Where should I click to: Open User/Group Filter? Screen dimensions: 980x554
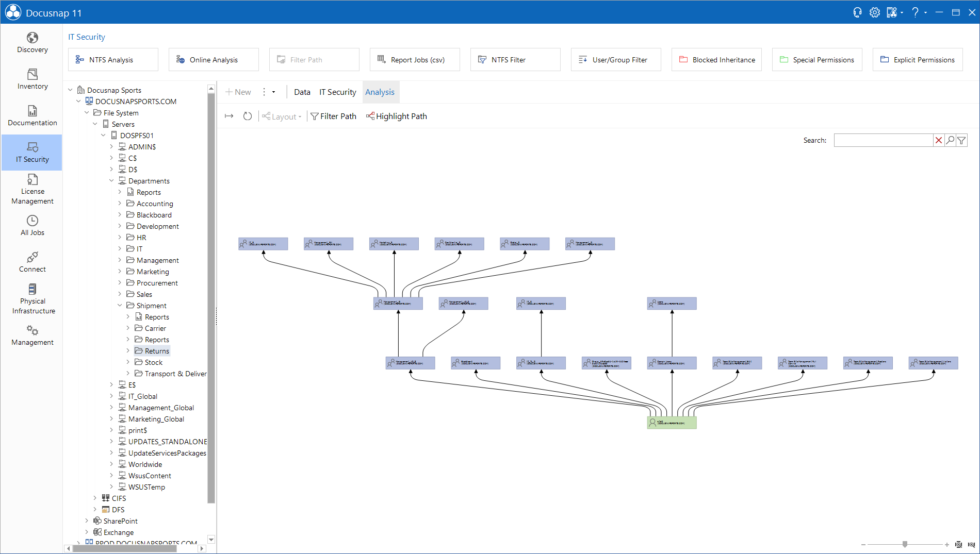coord(616,60)
